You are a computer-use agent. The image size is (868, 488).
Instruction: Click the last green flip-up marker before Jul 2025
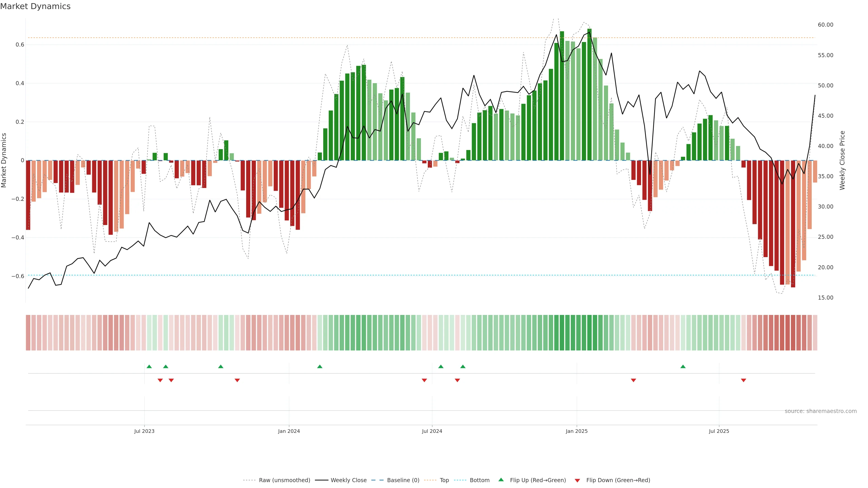[x=683, y=366]
